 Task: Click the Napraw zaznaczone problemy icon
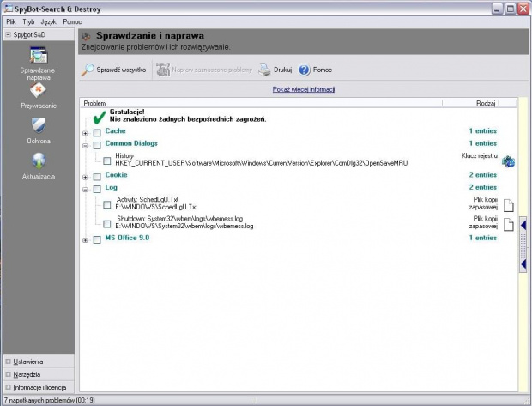pyautogui.click(x=163, y=70)
